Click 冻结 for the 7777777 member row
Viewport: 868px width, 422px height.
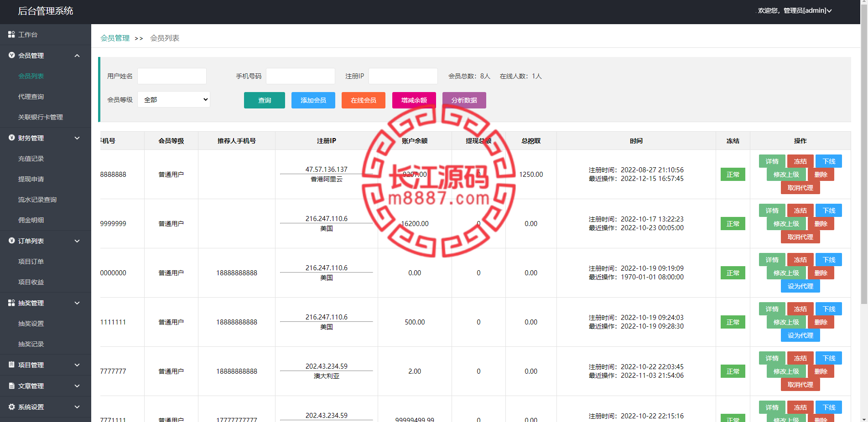click(x=800, y=358)
